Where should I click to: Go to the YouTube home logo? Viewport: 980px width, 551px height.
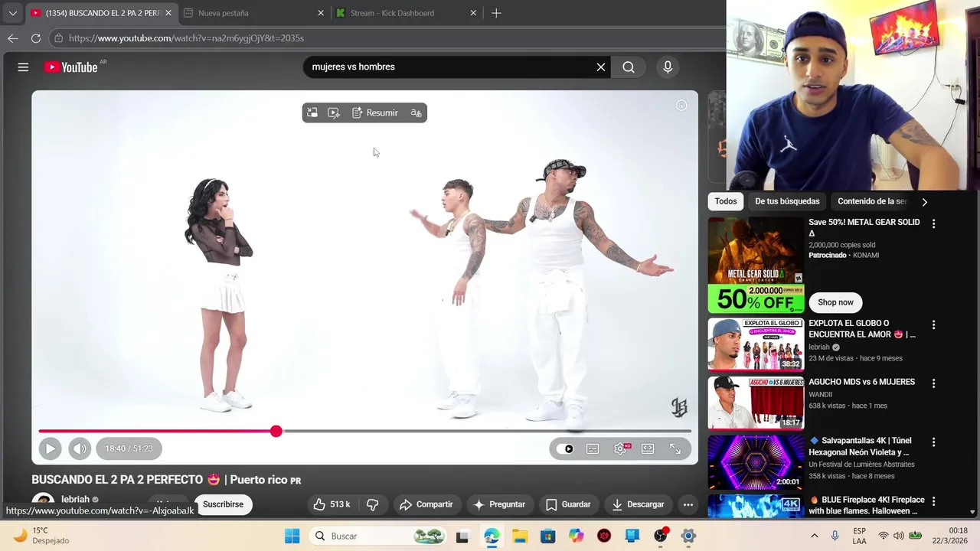70,67
